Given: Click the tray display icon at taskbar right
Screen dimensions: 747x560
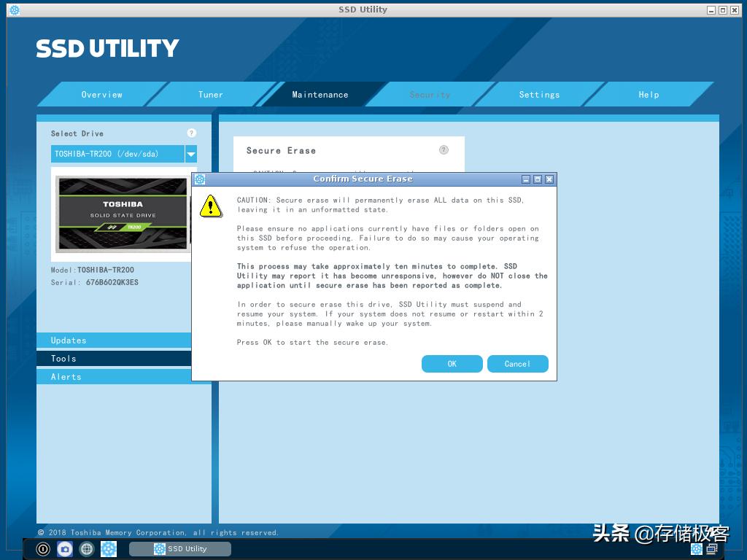Looking at the screenshot, I should click(712, 549).
